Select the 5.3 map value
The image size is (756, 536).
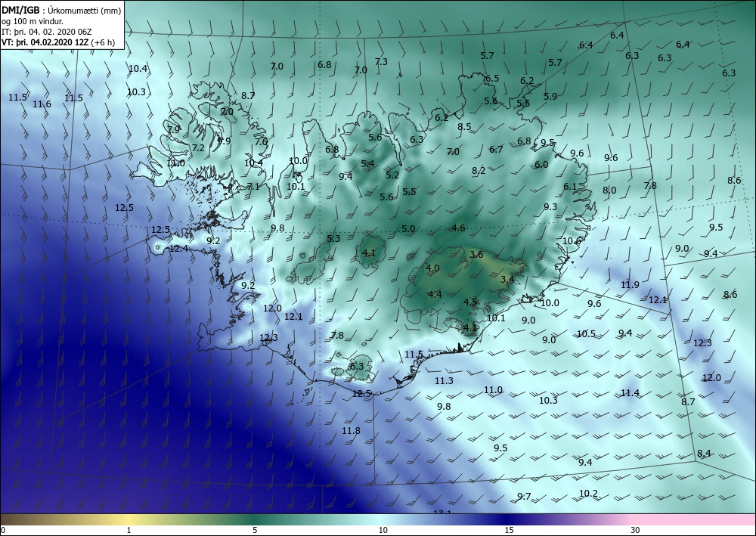pyautogui.click(x=333, y=238)
